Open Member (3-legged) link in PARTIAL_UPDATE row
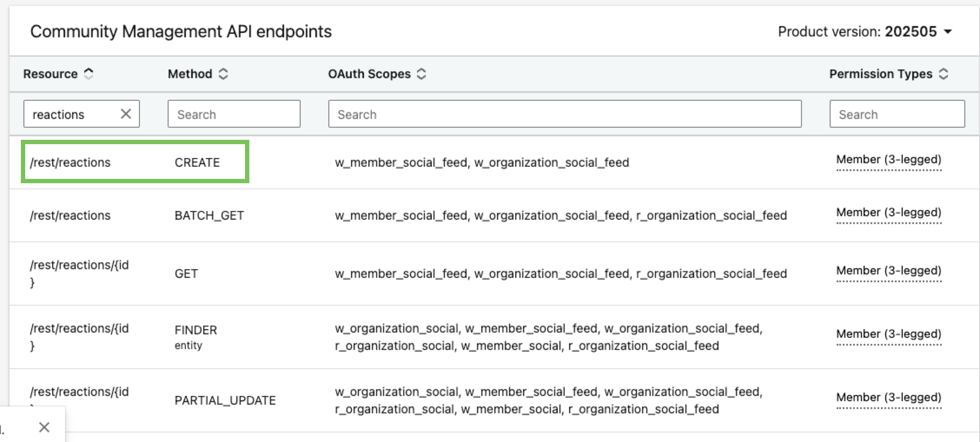Screen dimensions: 980x442 click(x=889, y=398)
